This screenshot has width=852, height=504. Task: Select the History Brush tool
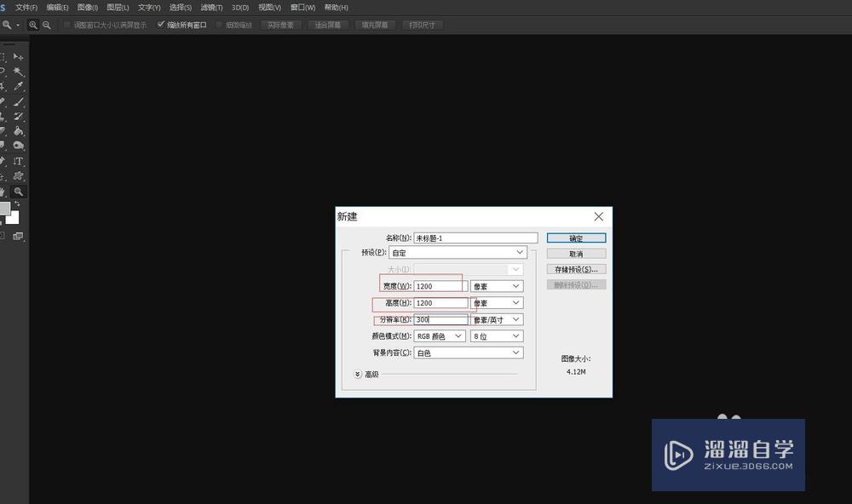pos(19,116)
